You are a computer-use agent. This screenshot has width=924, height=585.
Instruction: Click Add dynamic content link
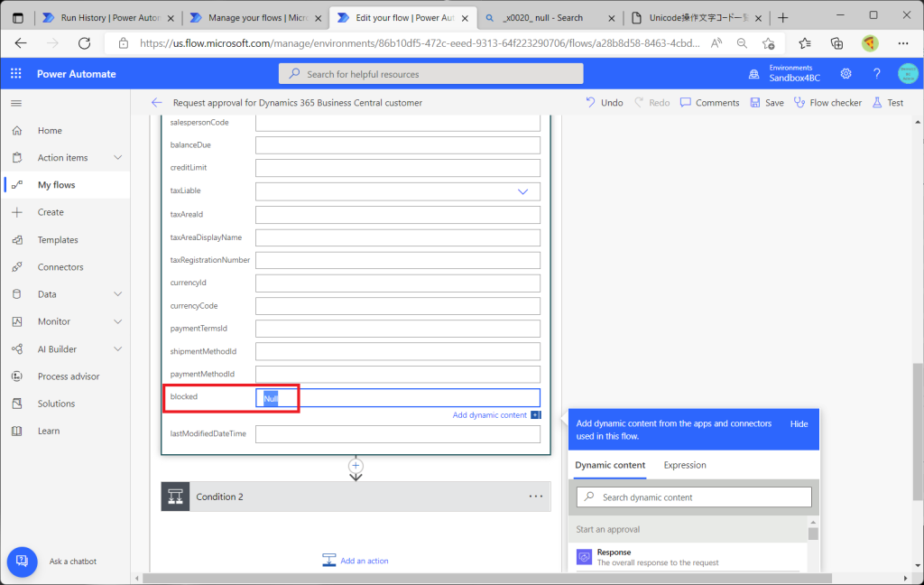click(x=490, y=415)
